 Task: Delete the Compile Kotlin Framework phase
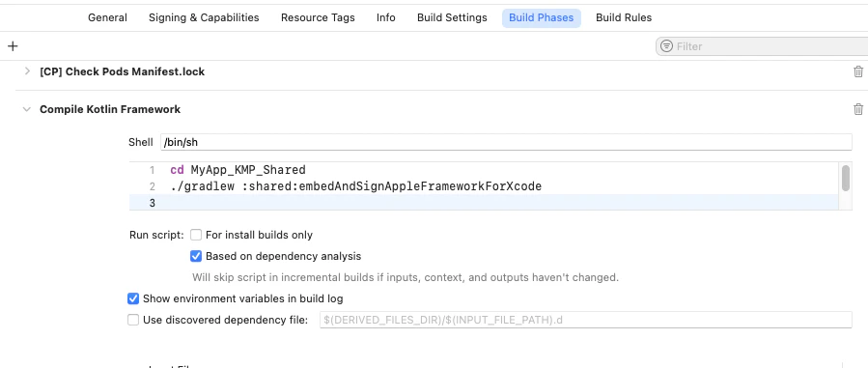pos(858,109)
